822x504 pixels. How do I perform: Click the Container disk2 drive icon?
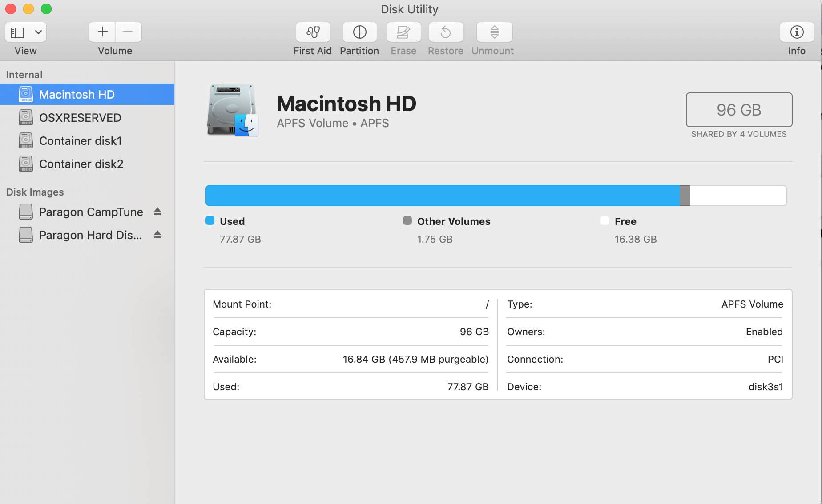point(26,164)
